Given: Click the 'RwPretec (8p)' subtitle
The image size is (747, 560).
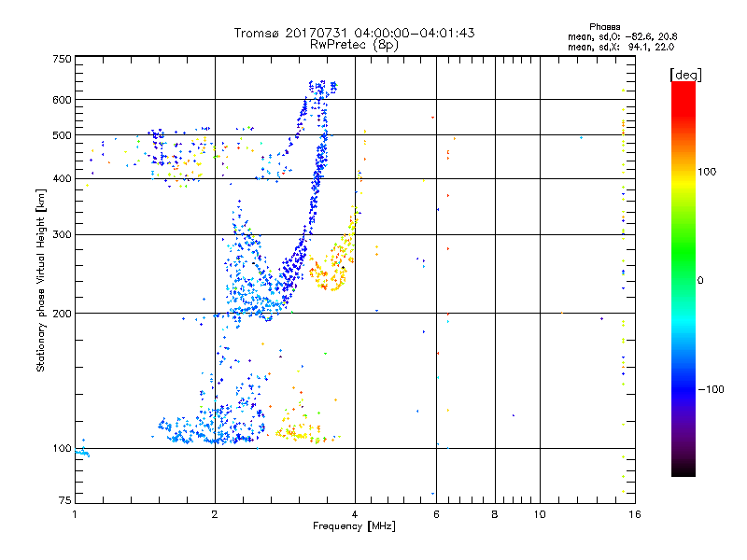Looking at the screenshot, I should [x=354, y=45].
